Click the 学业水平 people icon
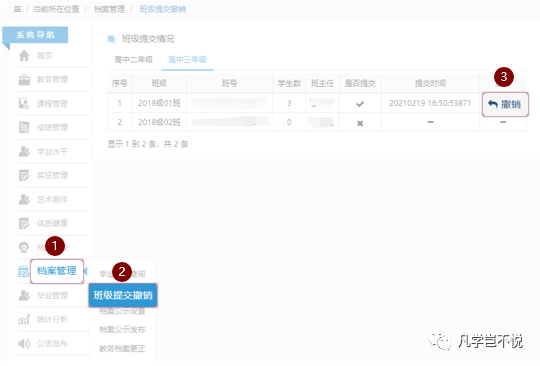 [x=24, y=151]
